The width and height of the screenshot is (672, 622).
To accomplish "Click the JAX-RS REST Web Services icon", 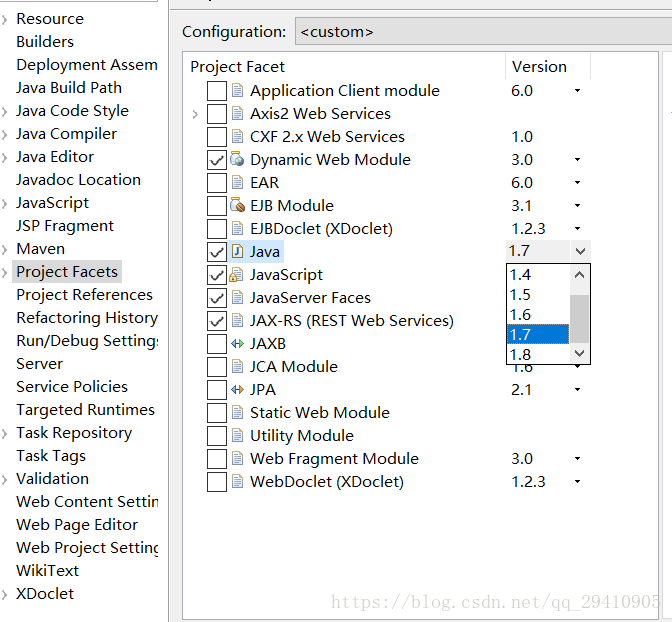I will 237,320.
